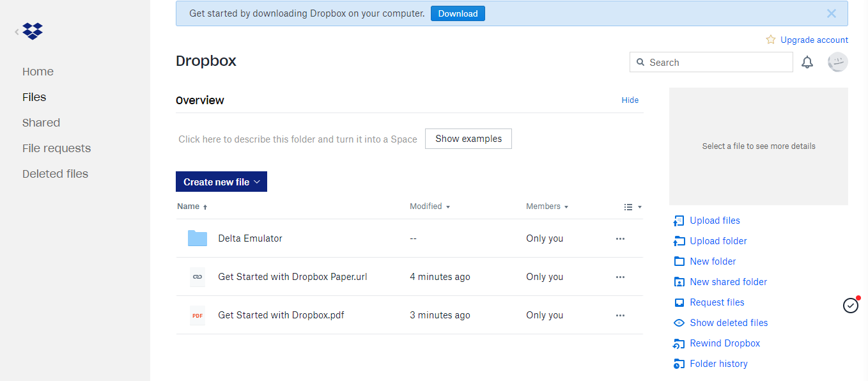The width and height of the screenshot is (868, 381).
Task: Open the notifications bell
Action: click(807, 62)
